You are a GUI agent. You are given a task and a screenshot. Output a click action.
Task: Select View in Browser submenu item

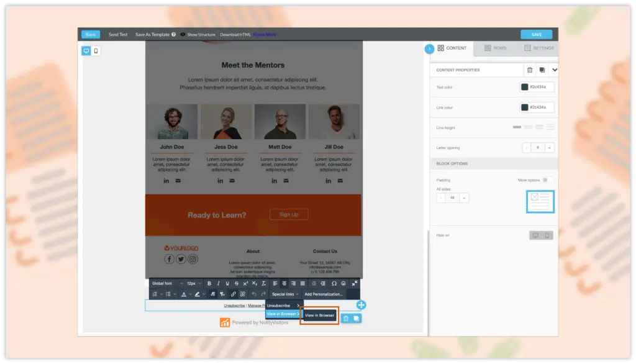(x=282, y=314)
